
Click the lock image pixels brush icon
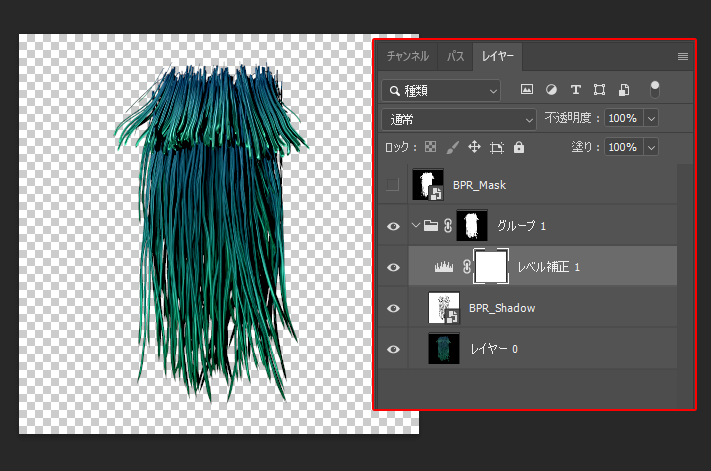(452, 147)
